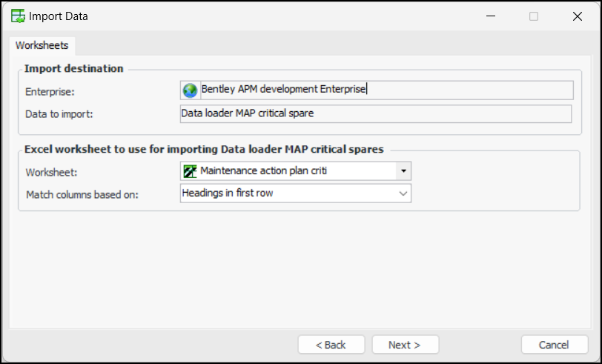The width and height of the screenshot is (602, 364).
Task: Click the Data to import label
Action: [58, 113]
